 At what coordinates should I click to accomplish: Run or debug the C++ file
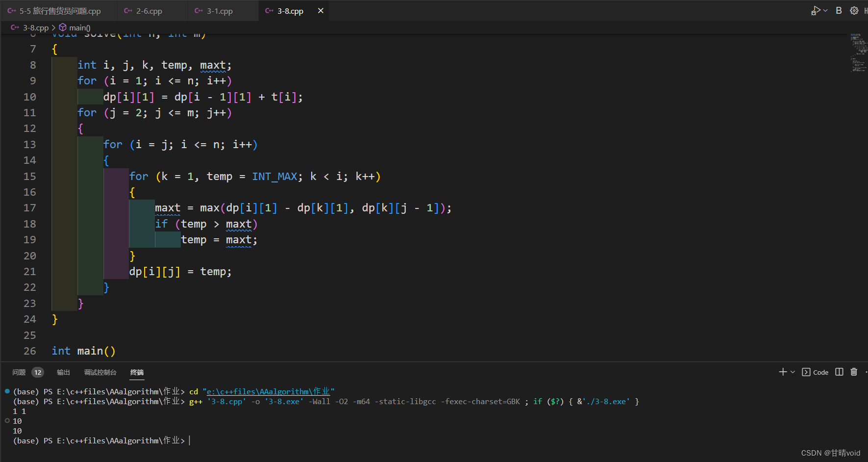pyautogui.click(x=816, y=11)
